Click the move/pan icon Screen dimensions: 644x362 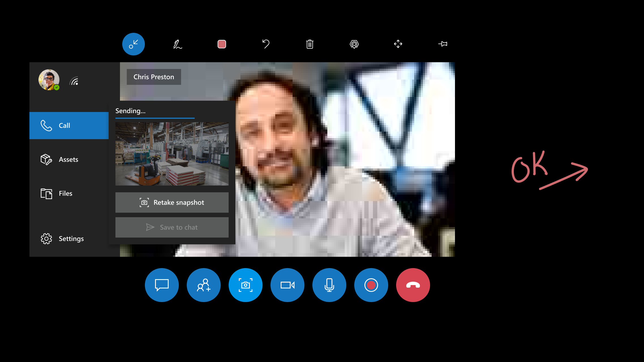[398, 44]
